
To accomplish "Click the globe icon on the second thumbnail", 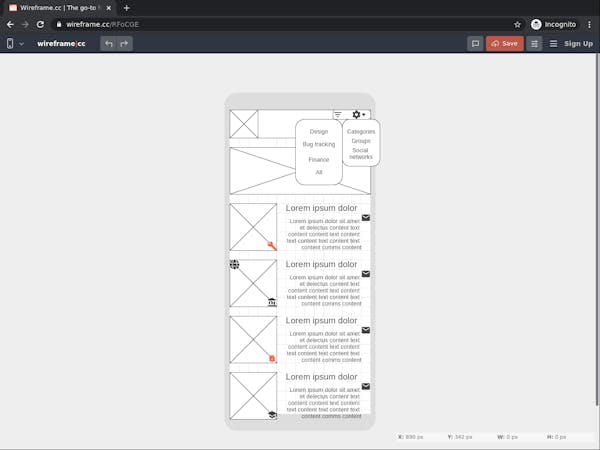I will 235,264.
